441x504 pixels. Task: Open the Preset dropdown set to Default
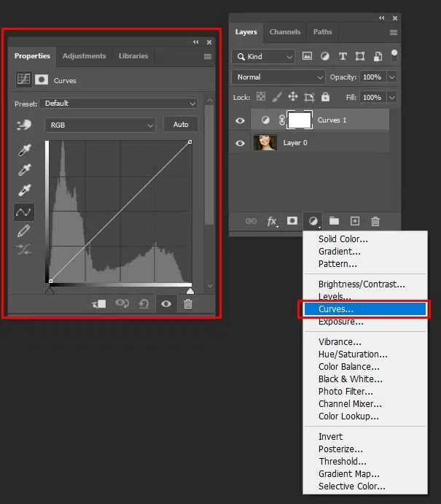click(x=118, y=104)
